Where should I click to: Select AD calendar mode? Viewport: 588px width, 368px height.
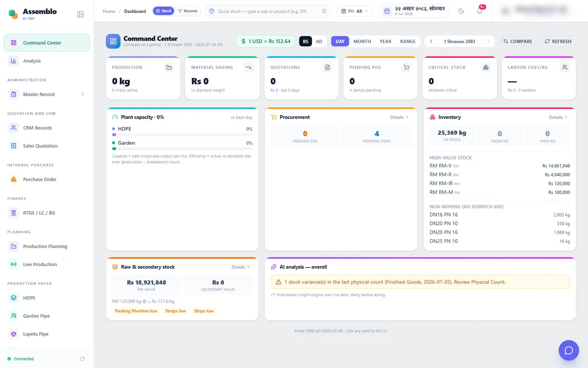[x=319, y=41]
